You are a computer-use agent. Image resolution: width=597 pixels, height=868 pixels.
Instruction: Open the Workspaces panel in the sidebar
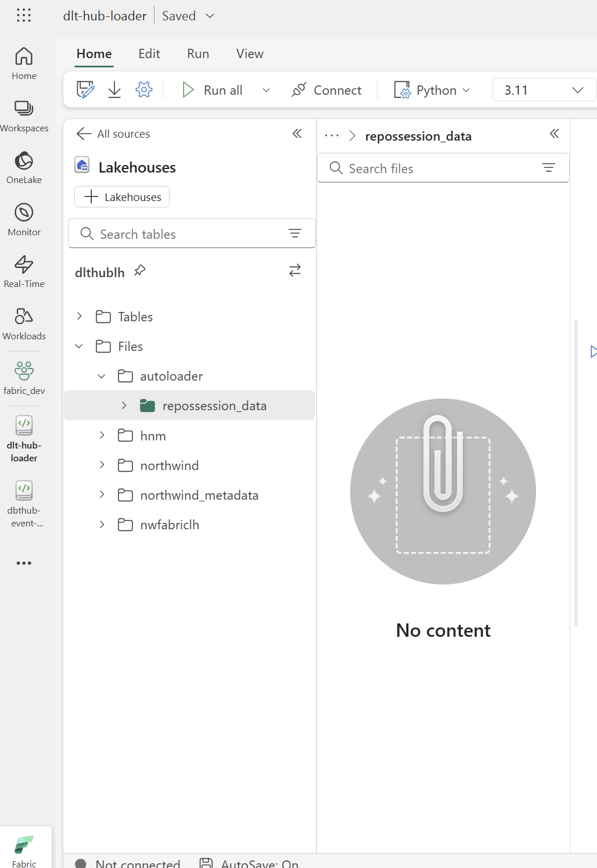point(24,116)
